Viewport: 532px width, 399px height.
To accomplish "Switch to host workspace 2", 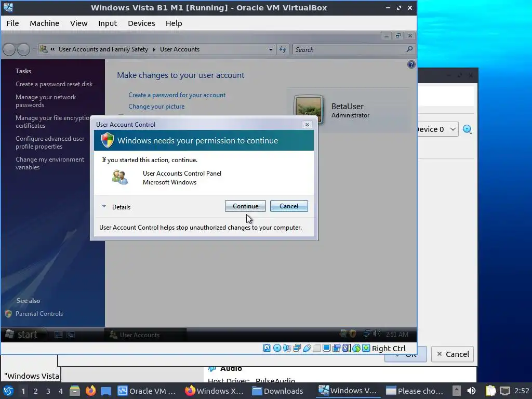I will [36, 391].
